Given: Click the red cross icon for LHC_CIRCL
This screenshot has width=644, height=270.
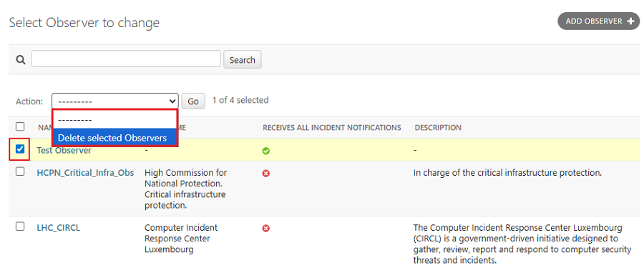Looking at the screenshot, I should pyautogui.click(x=266, y=228).
